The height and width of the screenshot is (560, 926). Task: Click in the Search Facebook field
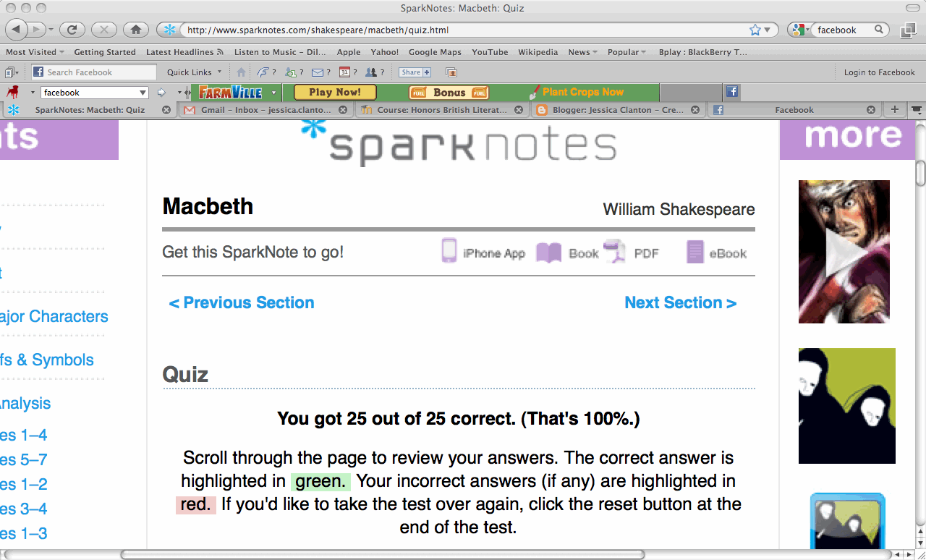tap(94, 72)
